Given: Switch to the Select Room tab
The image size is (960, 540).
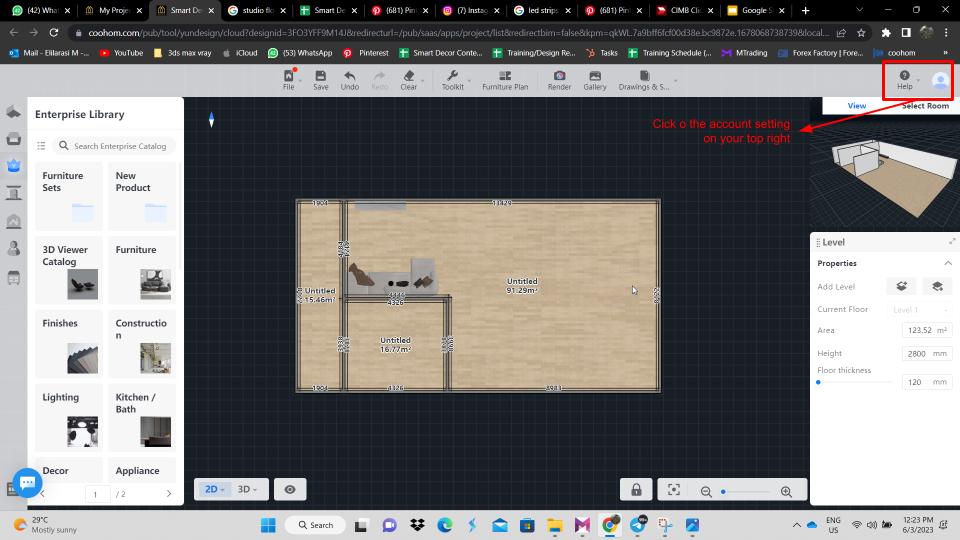Looking at the screenshot, I should coord(924,105).
